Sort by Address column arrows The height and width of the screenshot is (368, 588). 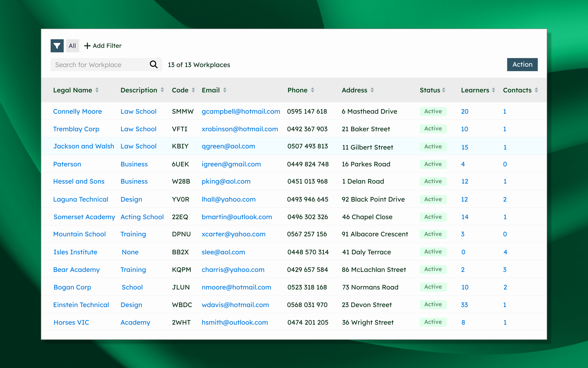(x=372, y=90)
